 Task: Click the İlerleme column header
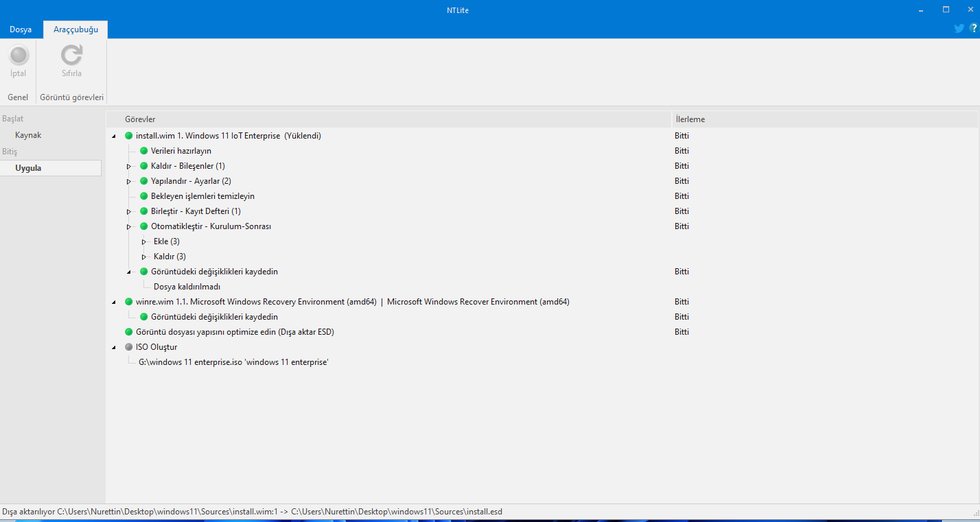(824, 119)
